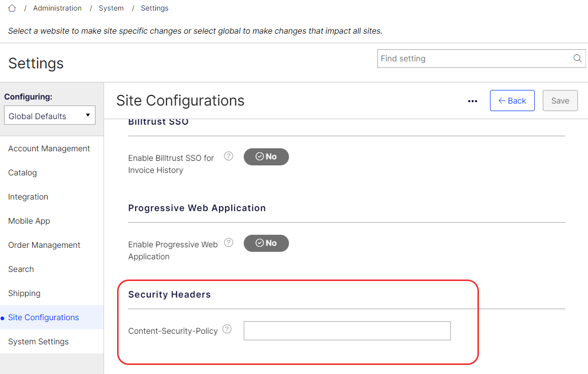Open the Global Defaults configuring dropdown
Viewport: 588px width, 374px height.
tap(49, 115)
